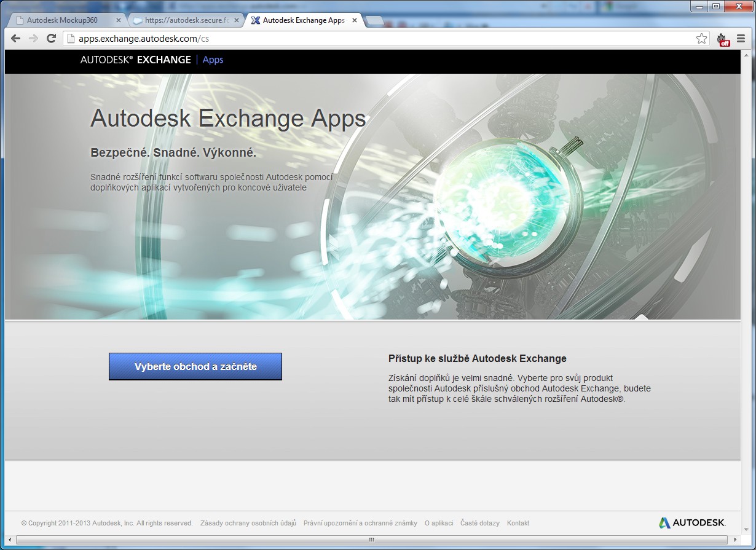Image resolution: width=756 pixels, height=550 pixels.
Task: Click the AUTODESK EXCHANGE header logo
Action: point(134,60)
